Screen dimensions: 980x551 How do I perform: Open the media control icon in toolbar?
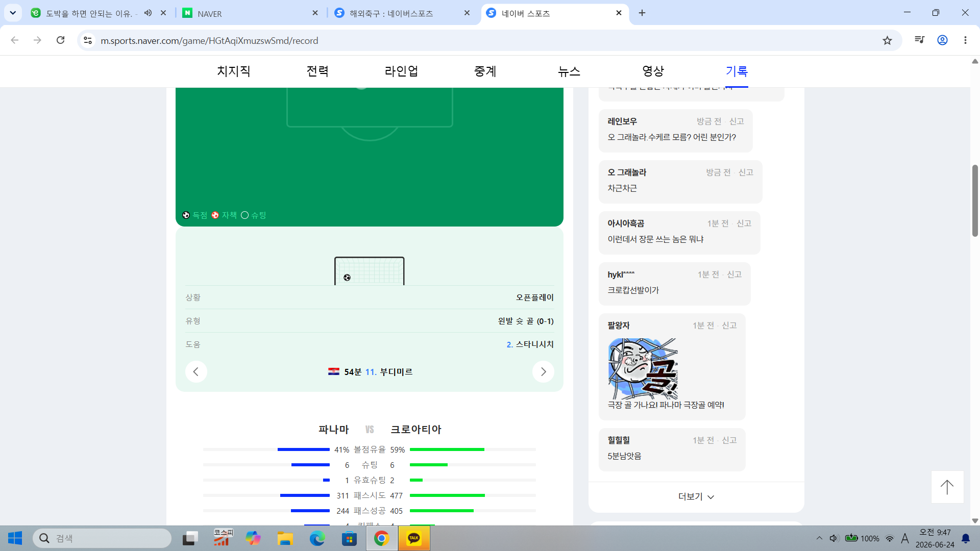point(920,40)
